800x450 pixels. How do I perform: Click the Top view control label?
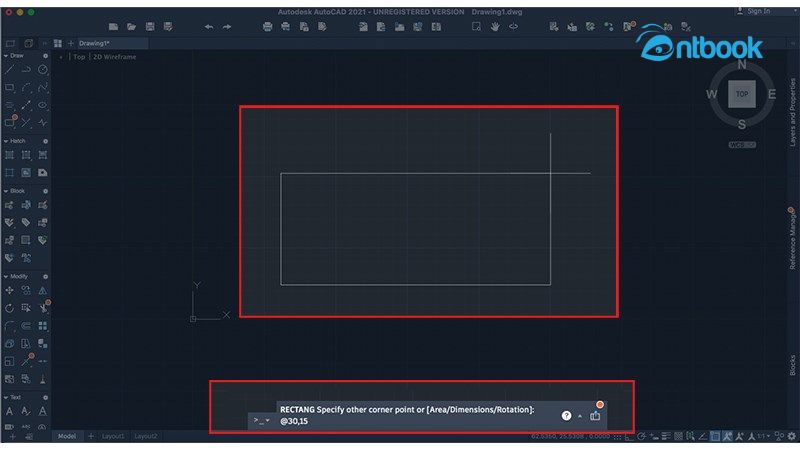tap(79, 57)
